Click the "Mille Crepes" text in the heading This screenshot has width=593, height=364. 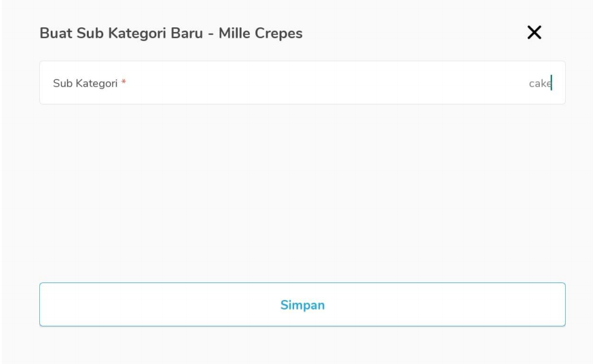click(x=260, y=33)
